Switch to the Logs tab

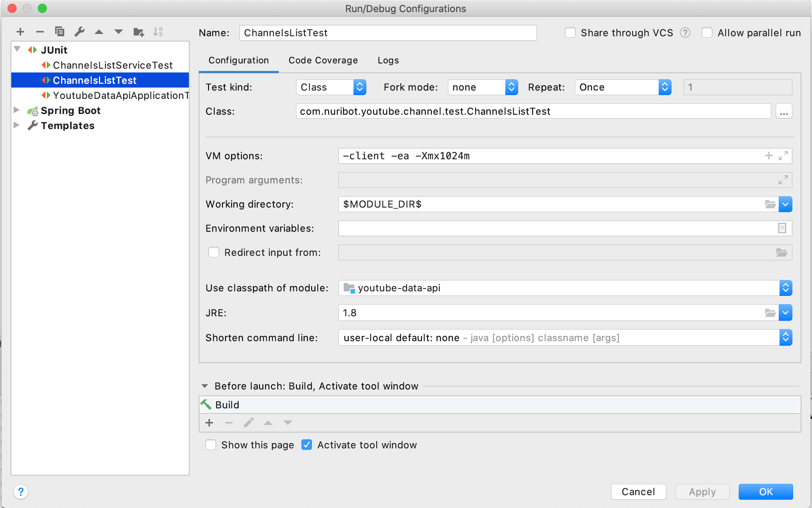pos(388,60)
